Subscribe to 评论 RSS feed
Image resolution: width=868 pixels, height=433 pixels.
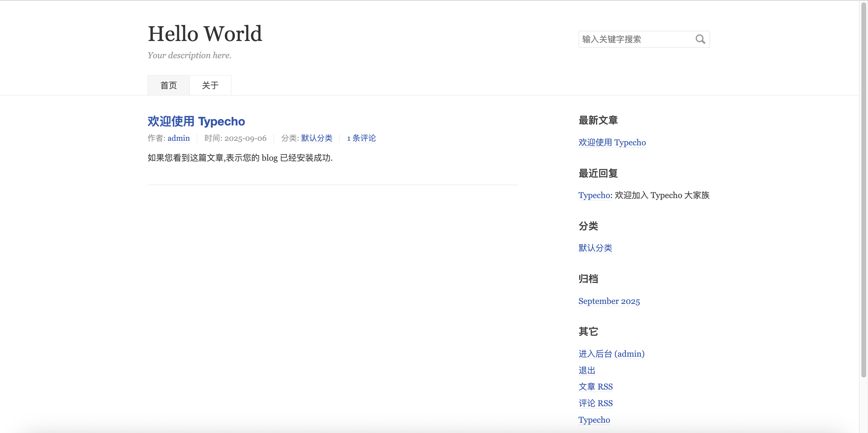[595, 403]
